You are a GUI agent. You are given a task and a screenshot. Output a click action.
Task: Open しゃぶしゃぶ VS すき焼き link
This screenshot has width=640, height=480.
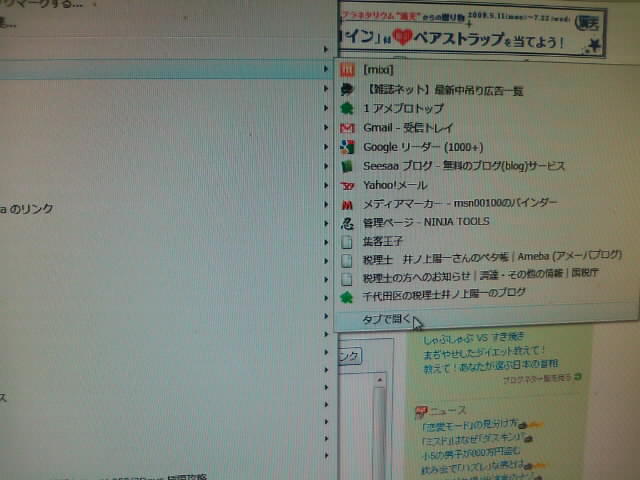click(x=473, y=338)
